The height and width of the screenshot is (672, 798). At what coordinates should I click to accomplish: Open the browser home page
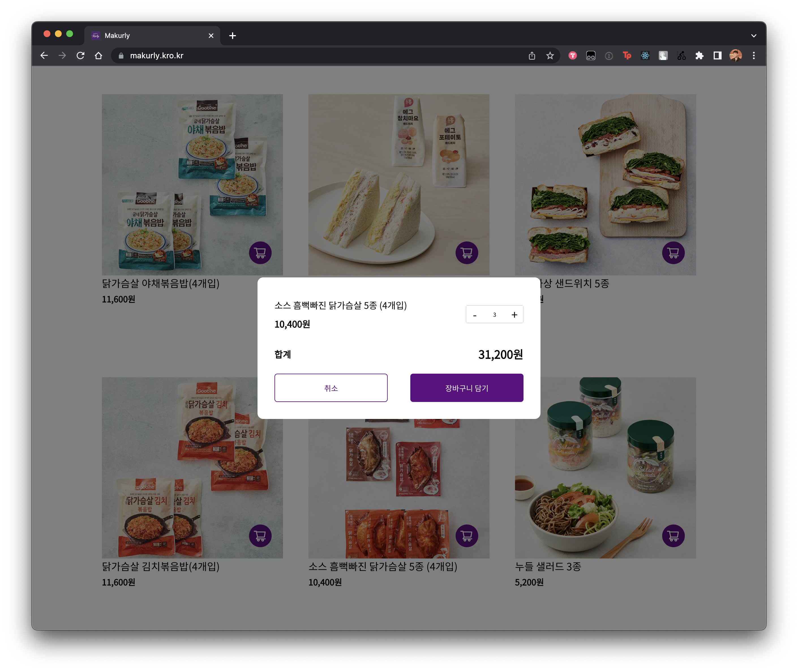99,55
